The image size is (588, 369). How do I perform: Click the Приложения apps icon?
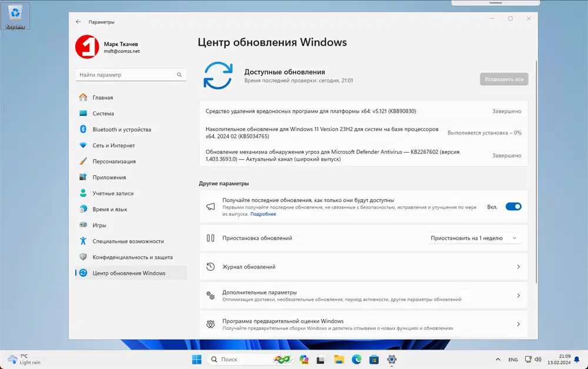click(83, 177)
